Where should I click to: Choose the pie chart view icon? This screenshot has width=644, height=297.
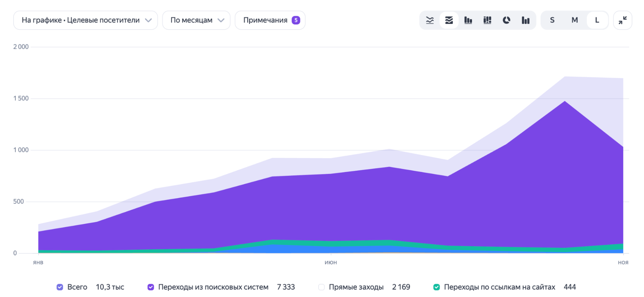[x=506, y=20]
